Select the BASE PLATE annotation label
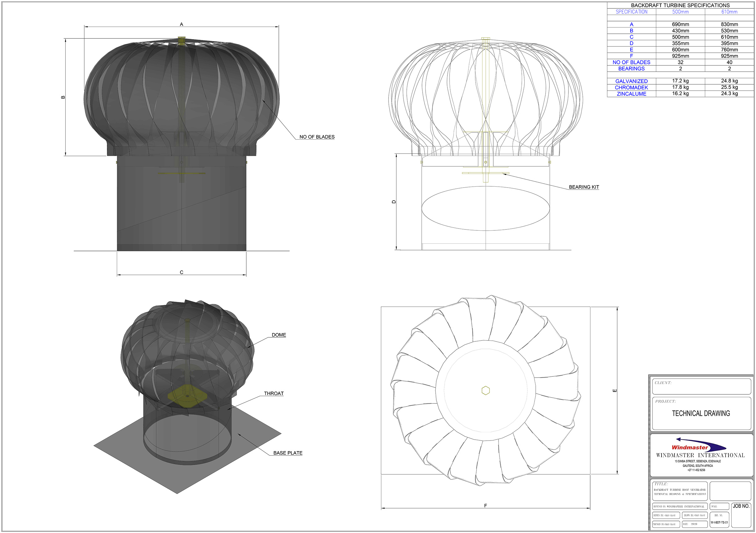The width and height of the screenshot is (756, 533). (x=288, y=452)
